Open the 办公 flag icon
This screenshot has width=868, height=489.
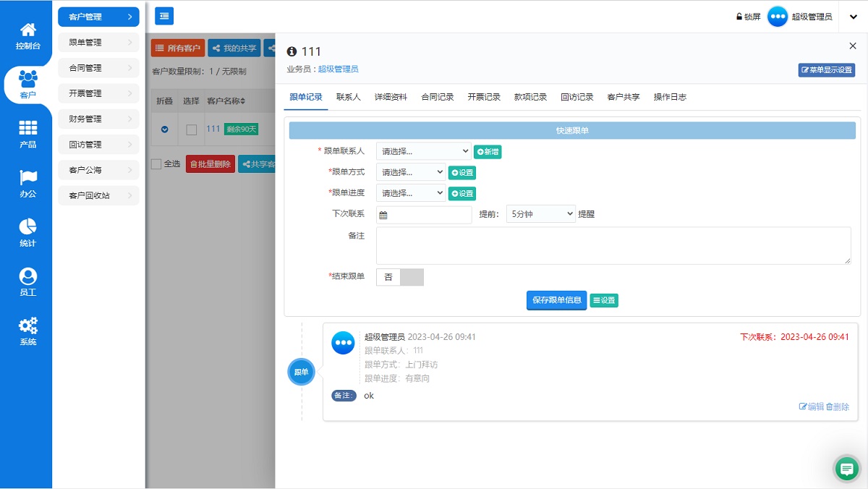tap(27, 178)
